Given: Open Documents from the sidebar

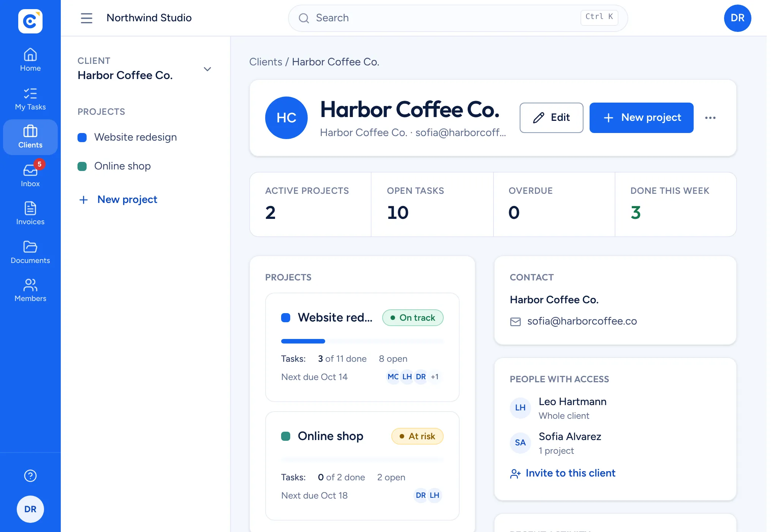Looking at the screenshot, I should coord(30,252).
